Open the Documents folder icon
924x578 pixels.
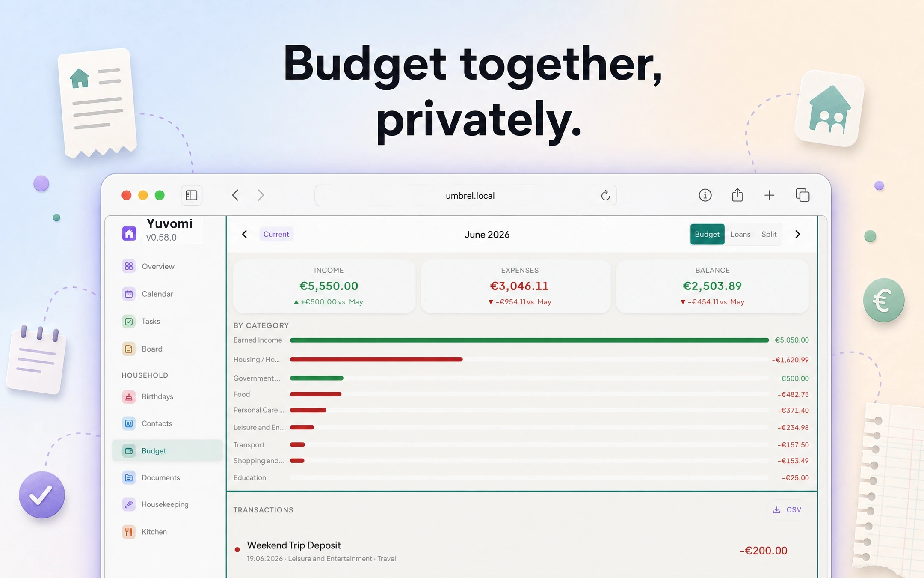129,477
